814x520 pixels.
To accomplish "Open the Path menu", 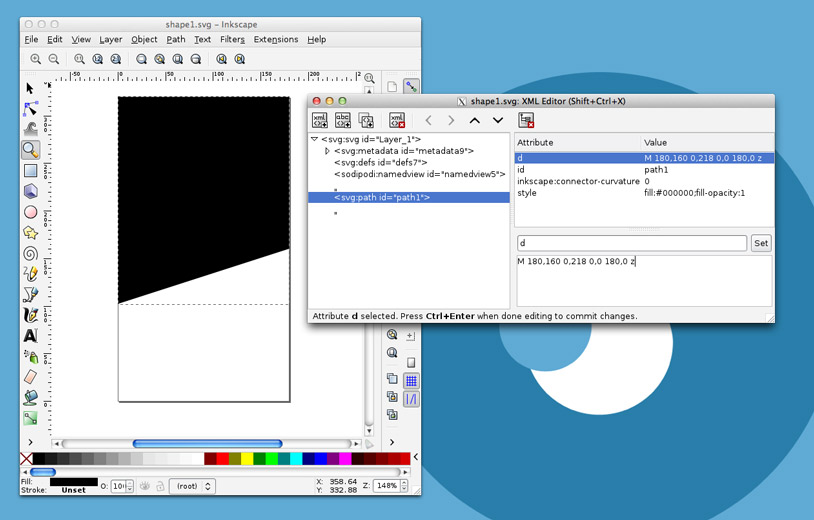I will (x=175, y=39).
